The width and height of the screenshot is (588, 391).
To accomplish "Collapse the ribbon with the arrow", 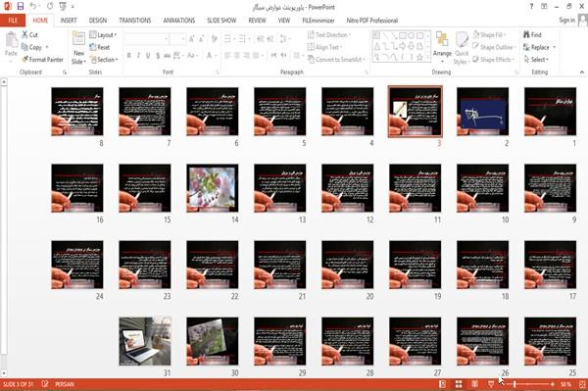I will click(582, 72).
